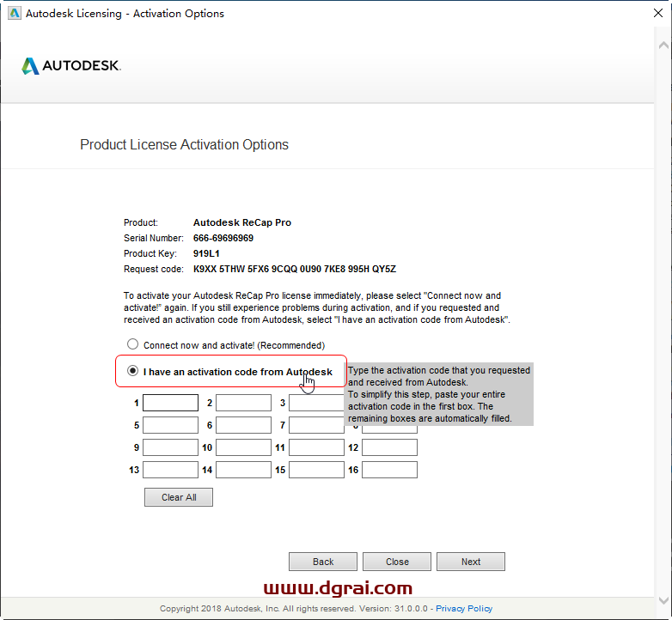Screen dimensions: 672x620
Task: Select "Connect now and activate!" radio option
Action: pos(133,344)
